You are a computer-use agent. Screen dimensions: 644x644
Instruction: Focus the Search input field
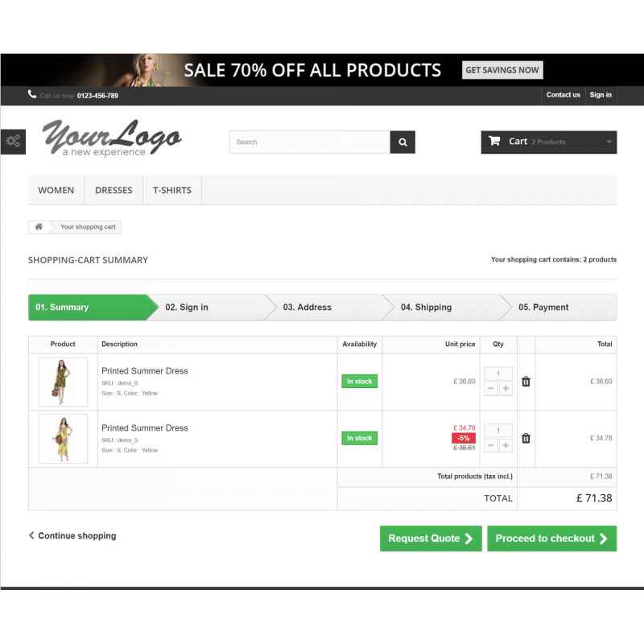pos(310,142)
